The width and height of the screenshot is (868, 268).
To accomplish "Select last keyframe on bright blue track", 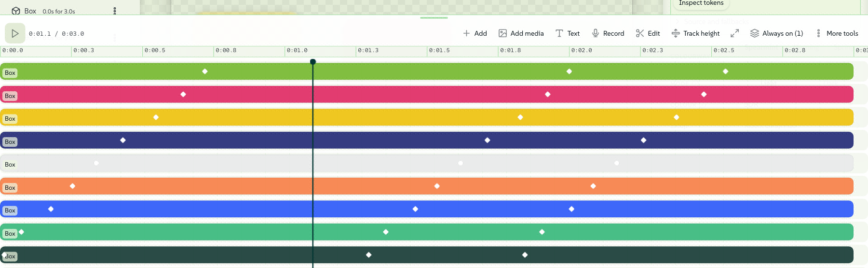I will [x=571, y=209].
